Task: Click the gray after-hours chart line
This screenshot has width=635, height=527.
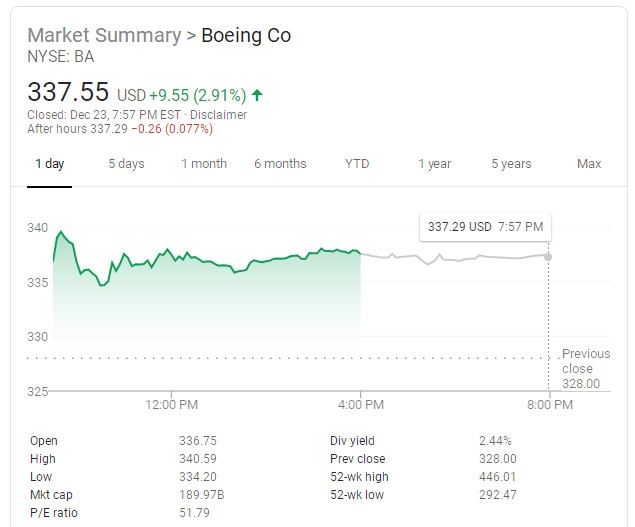Action: point(450,258)
